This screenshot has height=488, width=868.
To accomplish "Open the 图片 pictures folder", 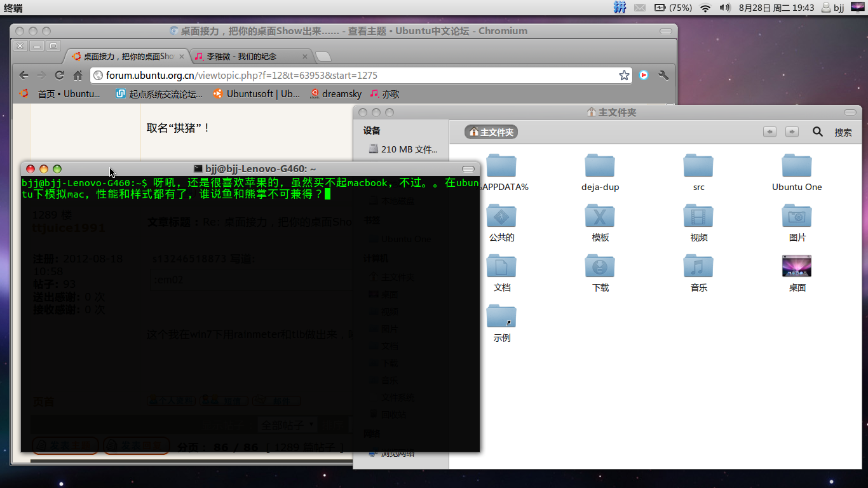I will pyautogui.click(x=797, y=222).
